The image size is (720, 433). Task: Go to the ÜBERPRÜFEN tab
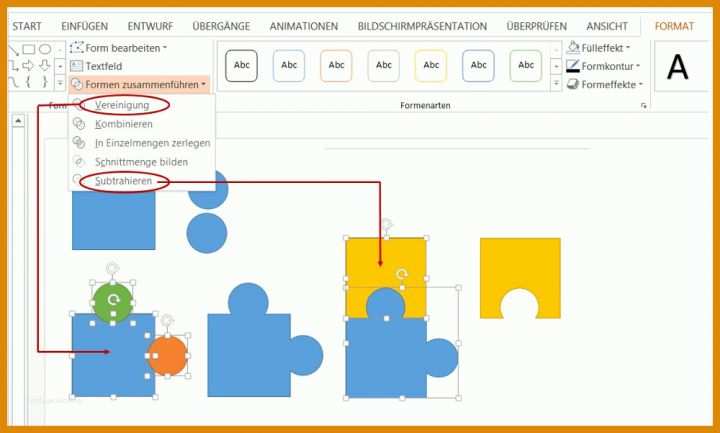536,26
